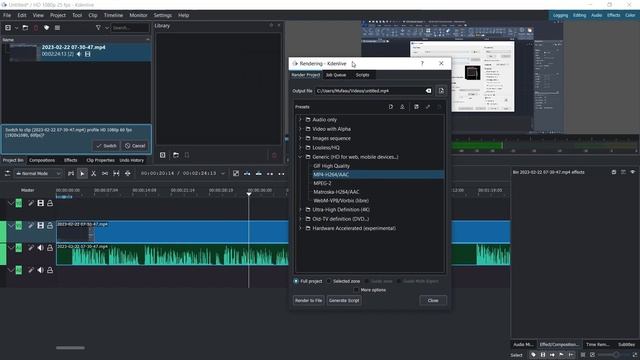Click the add folder icon in Library panel

point(176,155)
